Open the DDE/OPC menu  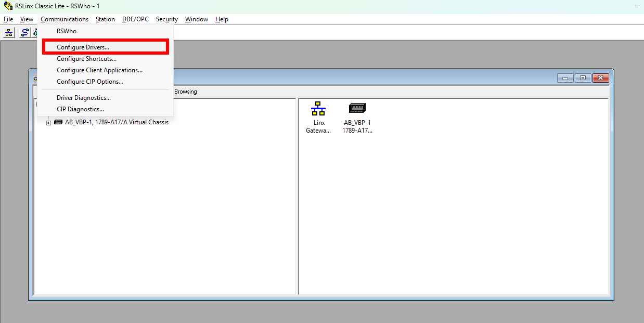tap(135, 19)
